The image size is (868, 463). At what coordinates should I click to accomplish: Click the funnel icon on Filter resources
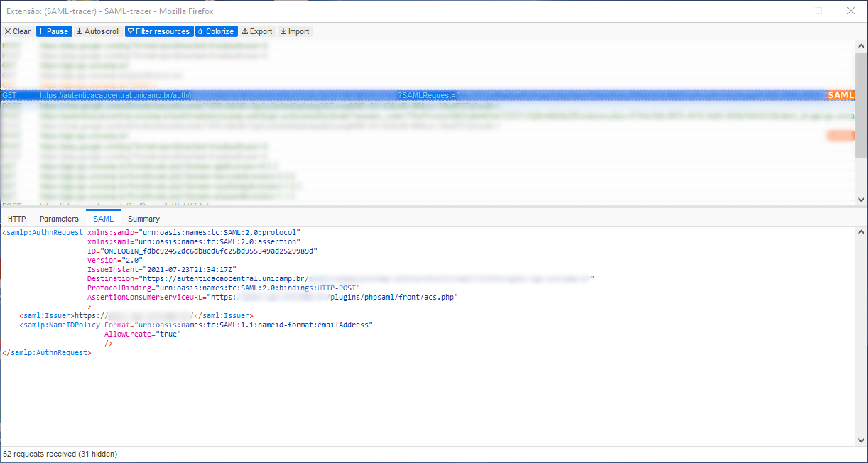pyautogui.click(x=131, y=31)
